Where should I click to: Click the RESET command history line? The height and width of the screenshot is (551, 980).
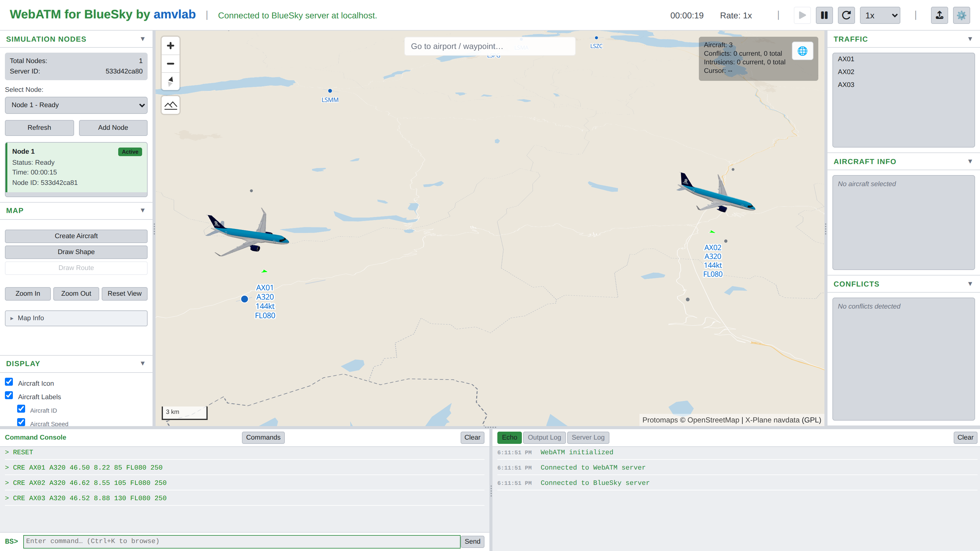[x=244, y=452]
